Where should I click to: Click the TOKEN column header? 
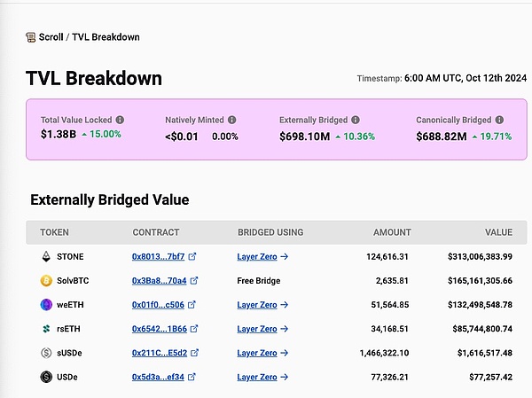click(54, 232)
